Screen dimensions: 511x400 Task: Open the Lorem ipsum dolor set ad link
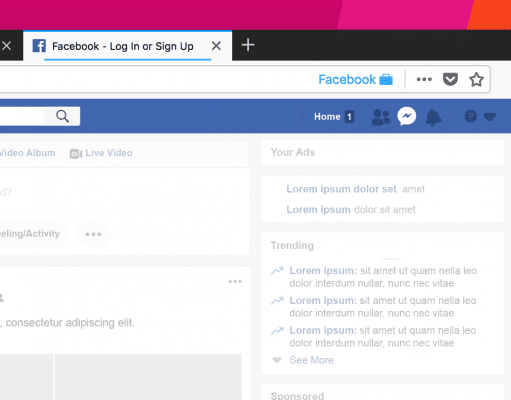click(341, 189)
